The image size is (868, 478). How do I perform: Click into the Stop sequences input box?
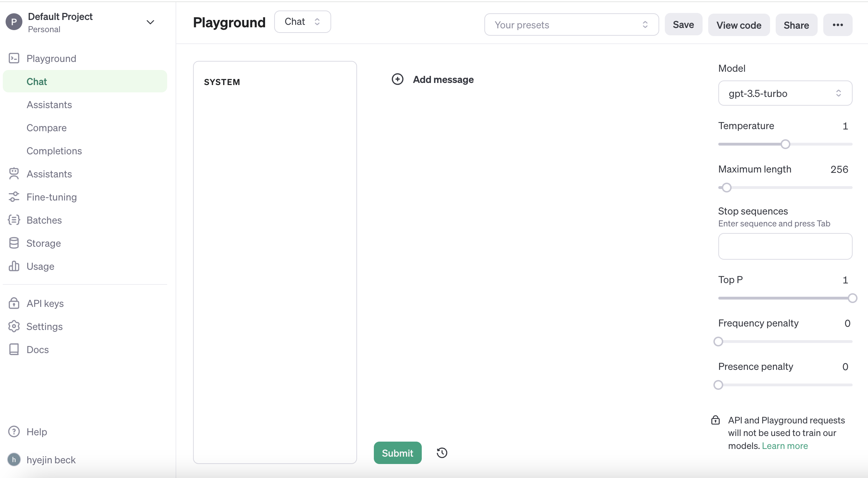click(x=785, y=246)
